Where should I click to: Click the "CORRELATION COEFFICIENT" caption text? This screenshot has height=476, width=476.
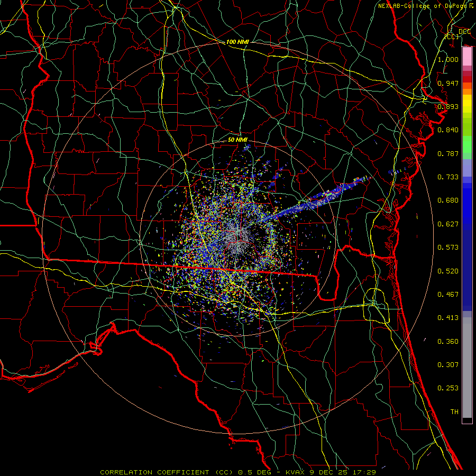point(154,472)
